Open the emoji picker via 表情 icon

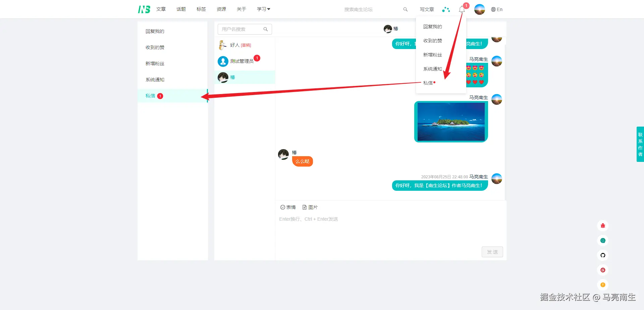pyautogui.click(x=288, y=207)
